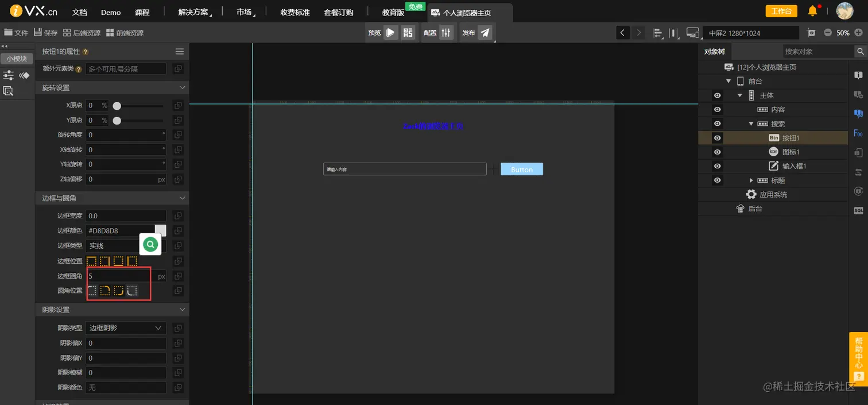Click the notification bell icon
Screen dimensions: 868x405
click(812, 11)
